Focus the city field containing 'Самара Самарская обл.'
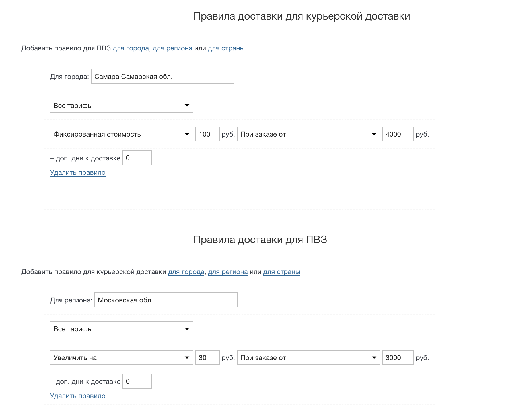This screenshot has width=529, height=420. [162, 77]
